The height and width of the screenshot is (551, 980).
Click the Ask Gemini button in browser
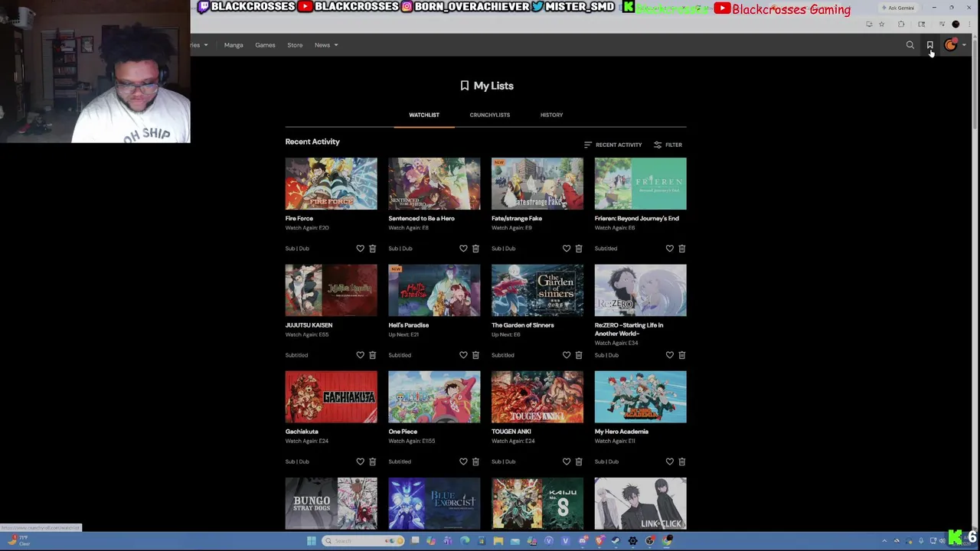coord(898,8)
